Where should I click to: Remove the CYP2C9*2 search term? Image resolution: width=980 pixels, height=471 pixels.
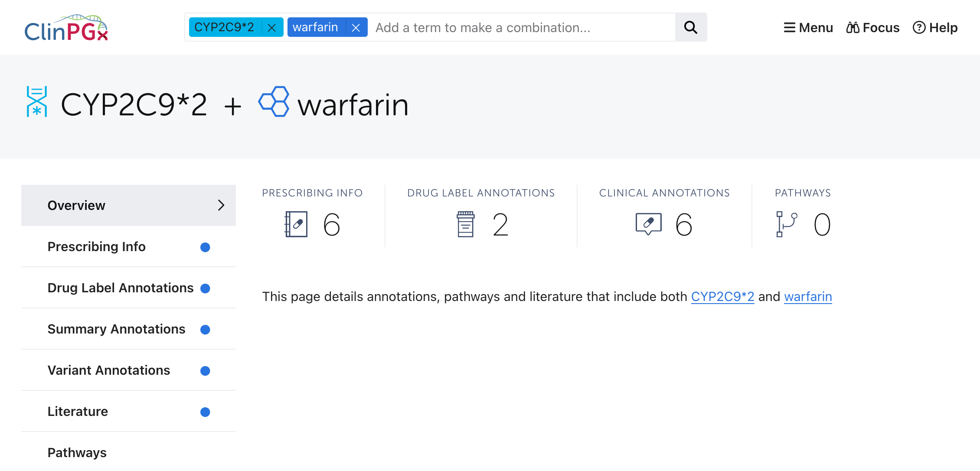coord(272,28)
